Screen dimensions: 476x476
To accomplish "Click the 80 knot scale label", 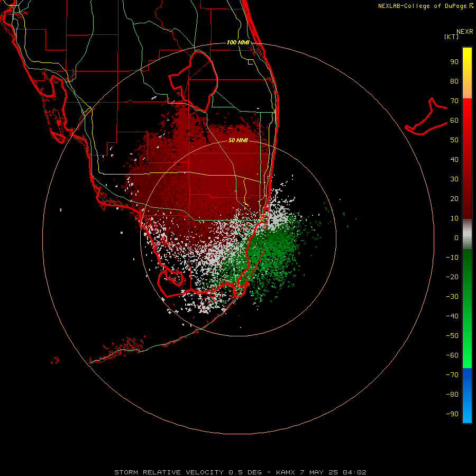I will pos(454,81).
